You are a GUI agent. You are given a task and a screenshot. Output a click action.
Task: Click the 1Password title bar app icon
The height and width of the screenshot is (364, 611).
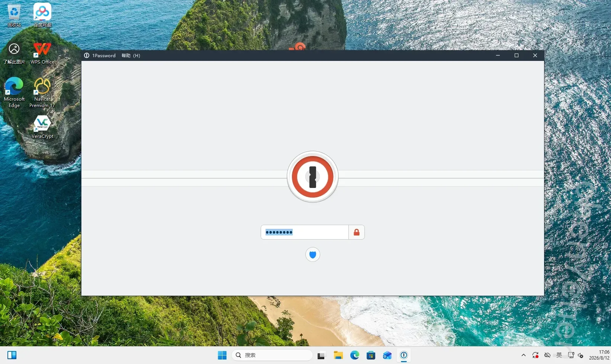87,55
